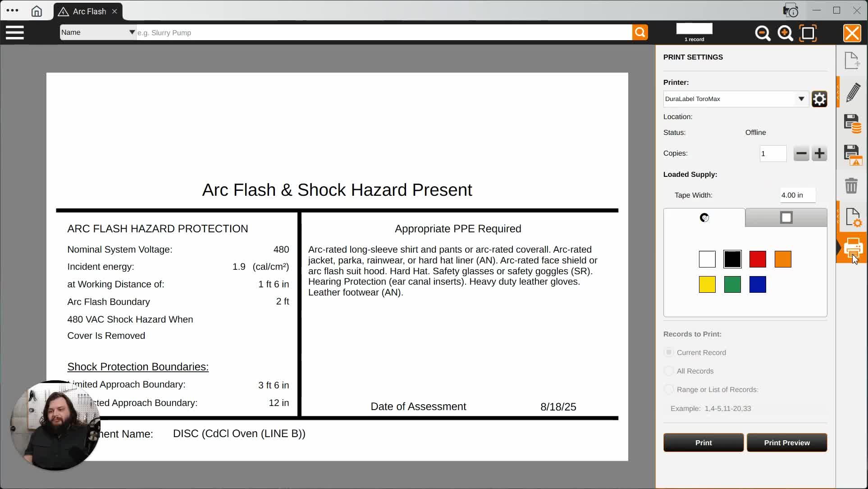Delete record with trash icon
868x489 pixels.
click(x=851, y=185)
